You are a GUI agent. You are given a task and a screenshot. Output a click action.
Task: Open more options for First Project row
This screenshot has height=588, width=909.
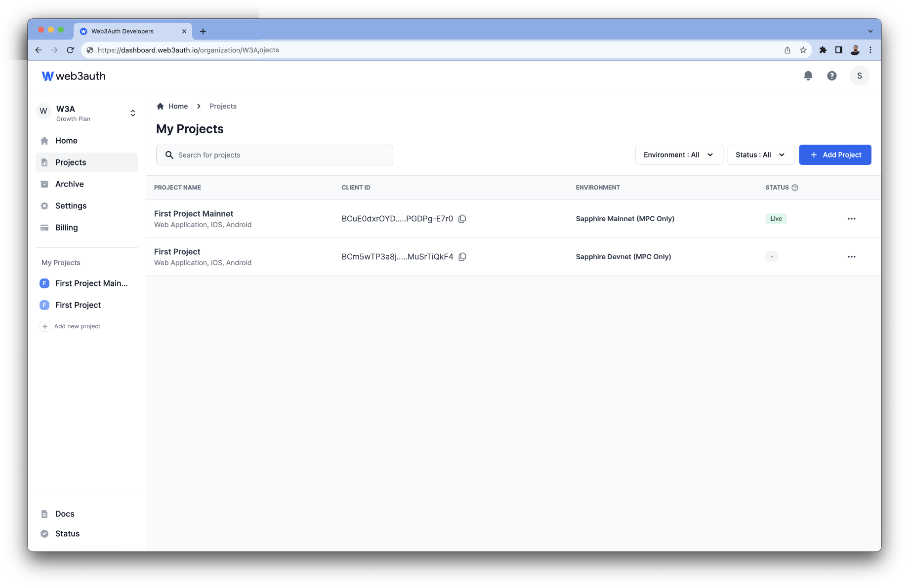(x=852, y=257)
